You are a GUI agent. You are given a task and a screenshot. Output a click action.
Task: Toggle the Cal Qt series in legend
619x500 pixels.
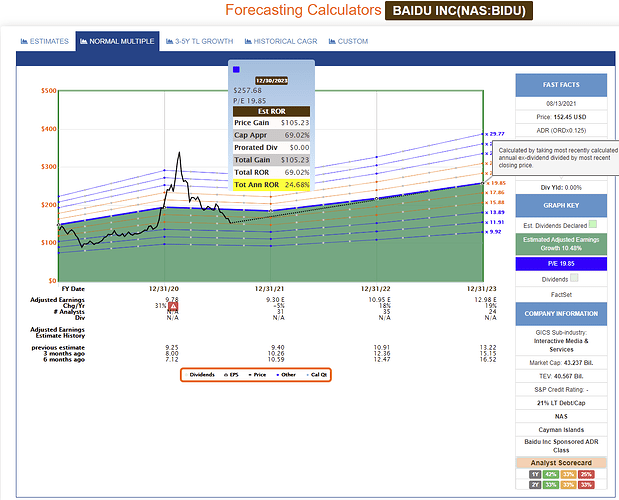pos(317,375)
